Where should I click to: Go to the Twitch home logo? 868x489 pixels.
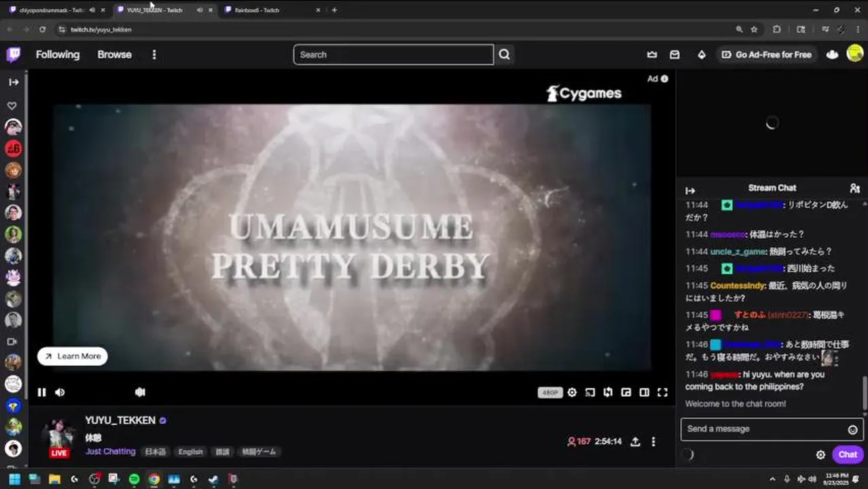click(13, 54)
